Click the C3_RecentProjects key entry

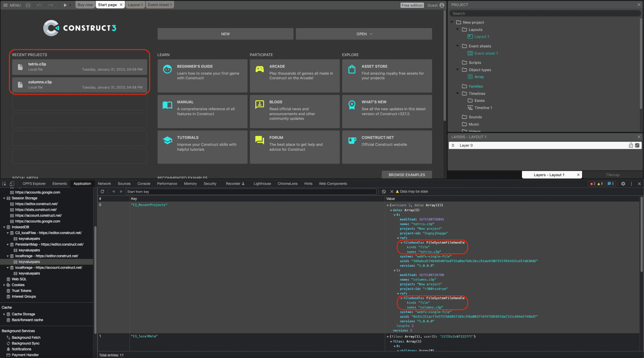coord(149,204)
